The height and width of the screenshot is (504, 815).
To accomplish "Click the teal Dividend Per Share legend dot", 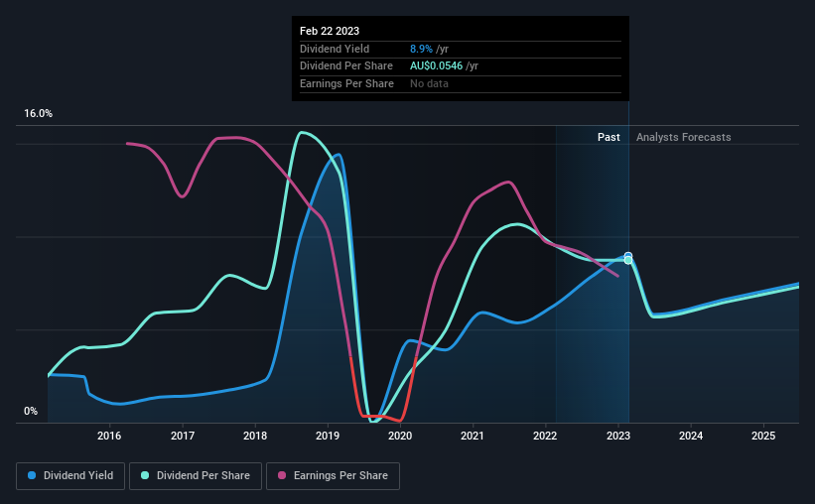I will (145, 475).
